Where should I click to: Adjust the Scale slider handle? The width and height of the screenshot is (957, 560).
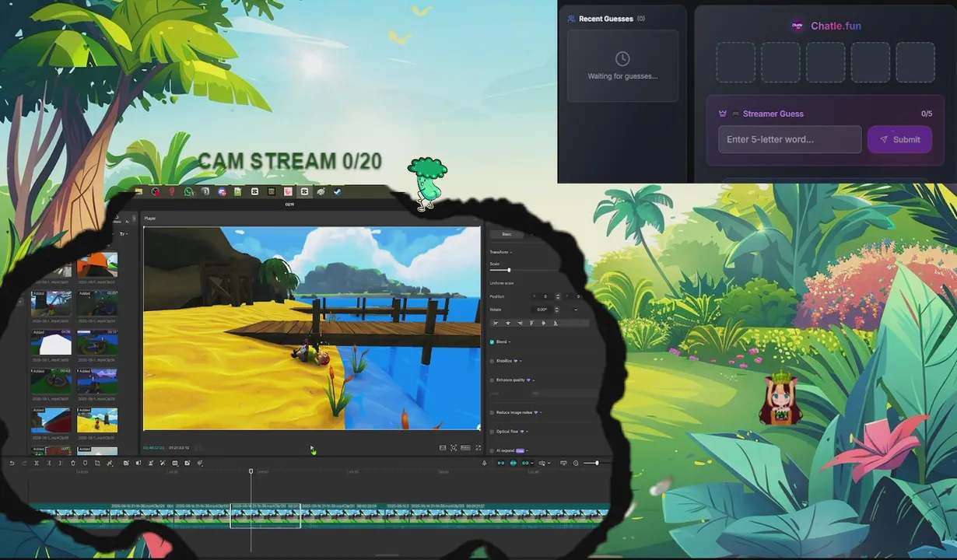pos(509,270)
